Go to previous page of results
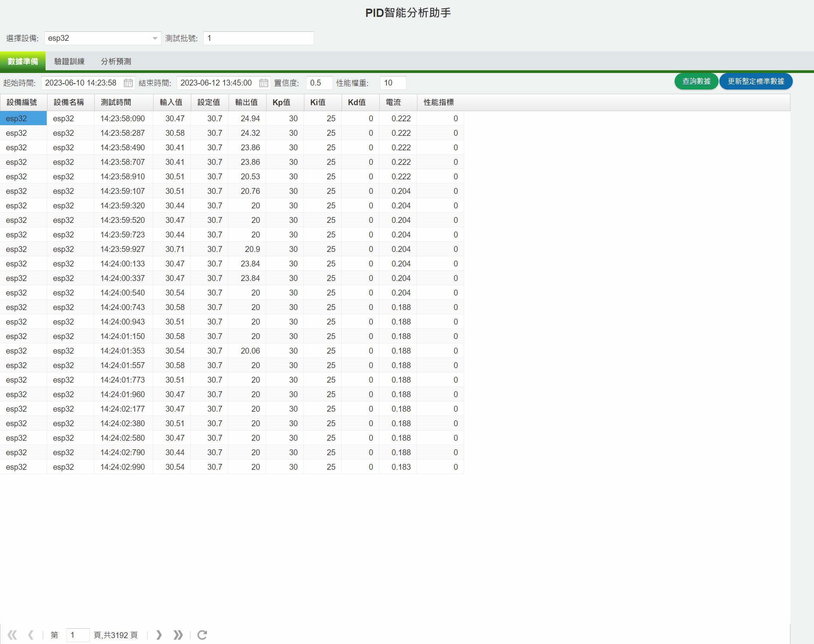Screen dimensions: 814x644 [31, 635]
